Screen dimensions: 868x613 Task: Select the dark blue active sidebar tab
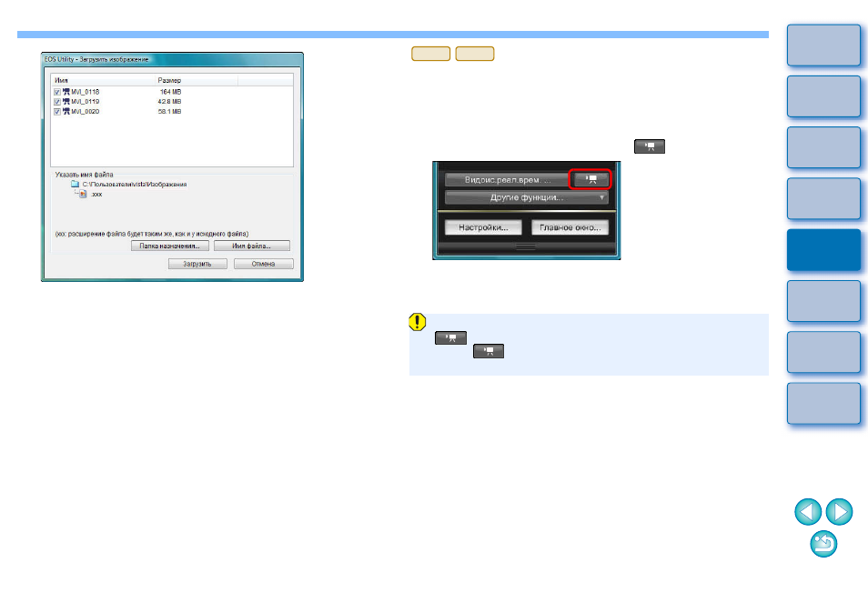823,249
